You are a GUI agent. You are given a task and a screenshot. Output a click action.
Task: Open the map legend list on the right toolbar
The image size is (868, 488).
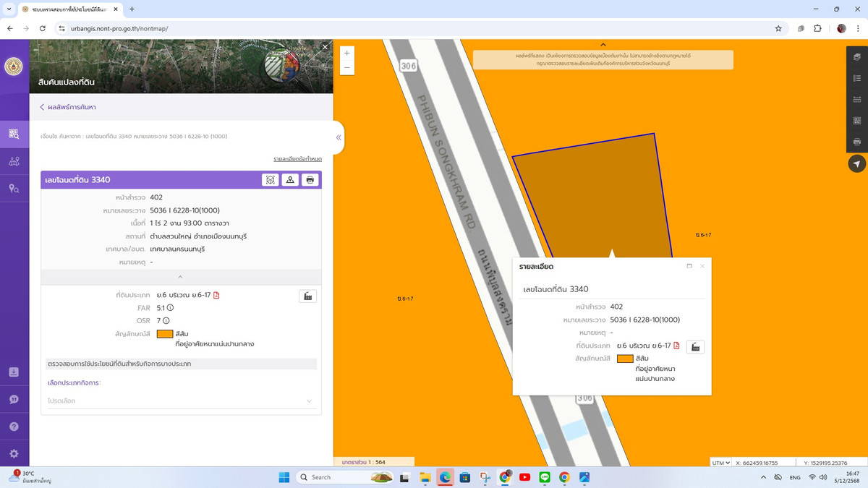[x=858, y=78]
